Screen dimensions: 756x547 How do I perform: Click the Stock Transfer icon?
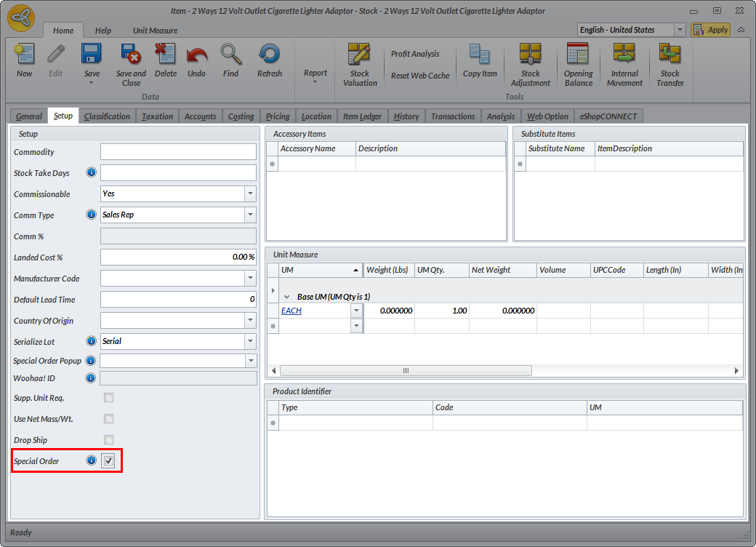(669, 63)
